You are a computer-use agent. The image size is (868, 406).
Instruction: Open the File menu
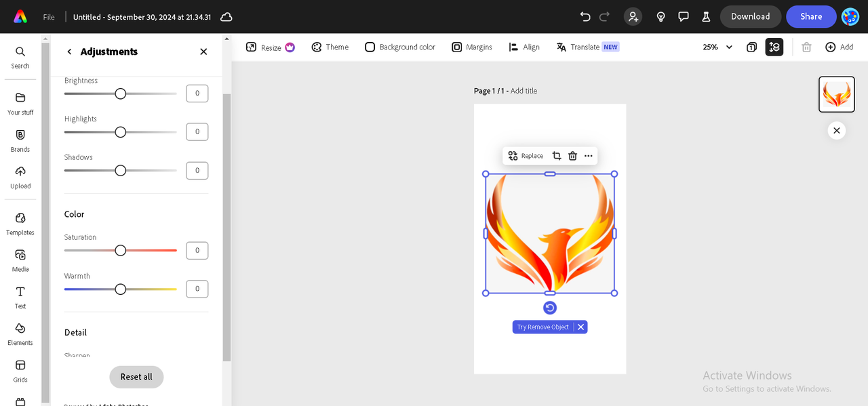click(x=49, y=16)
